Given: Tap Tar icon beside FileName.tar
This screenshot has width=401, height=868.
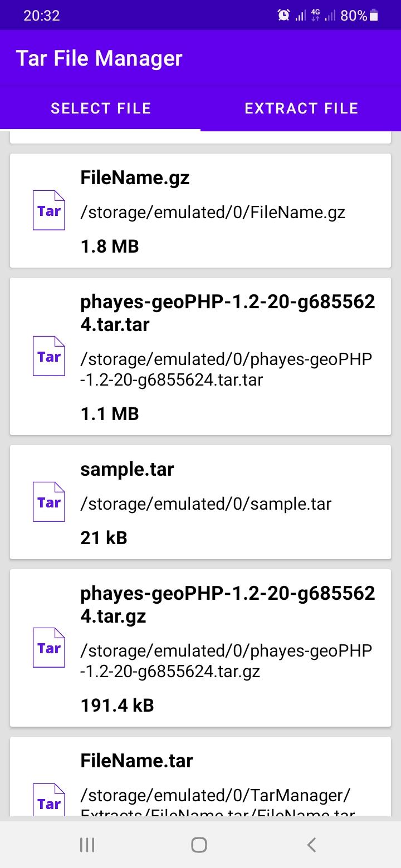Looking at the screenshot, I should pyautogui.click(x=49, y=802).
